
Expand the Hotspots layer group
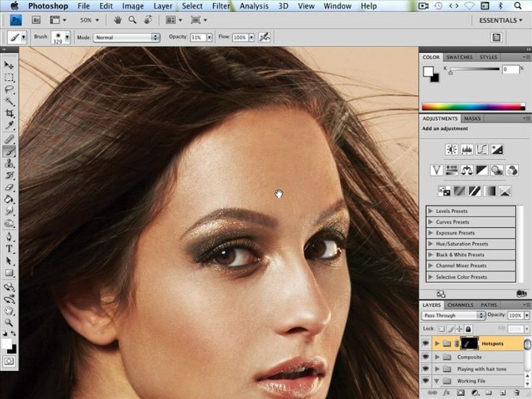point(437,344)
